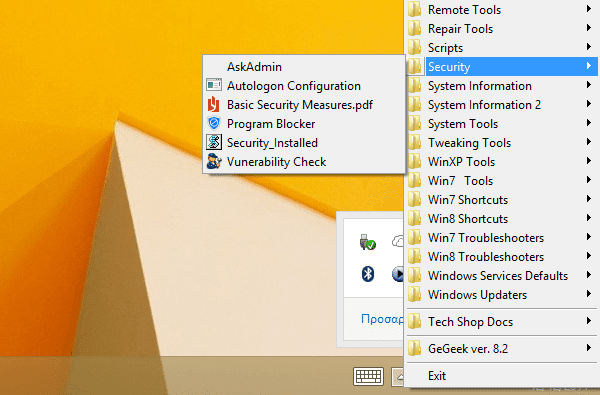Click the System Information folder icon
Screen dimensions: 600x395
point(414,85)
